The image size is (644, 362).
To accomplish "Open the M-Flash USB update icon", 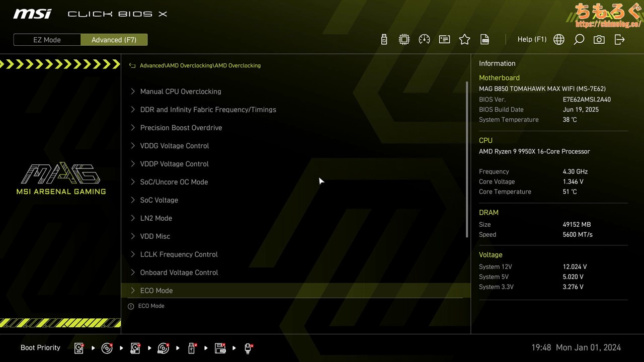I will (x=384, y=40).
